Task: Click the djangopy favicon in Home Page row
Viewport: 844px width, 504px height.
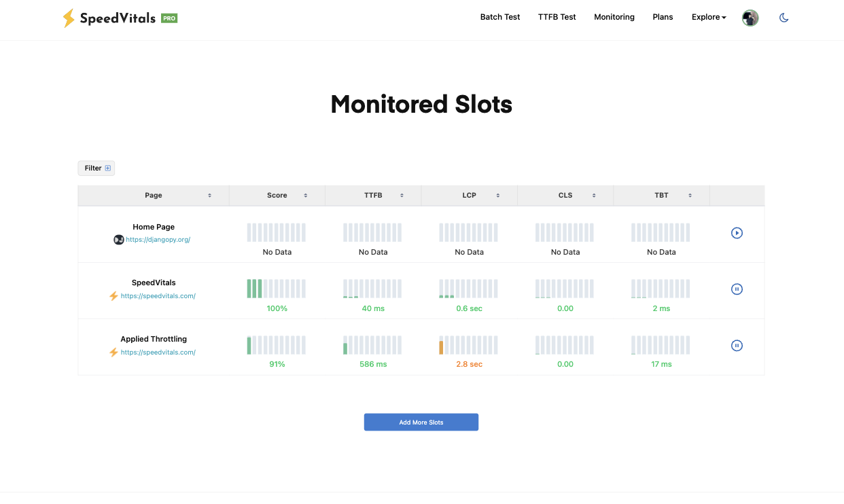Action: 119,240
